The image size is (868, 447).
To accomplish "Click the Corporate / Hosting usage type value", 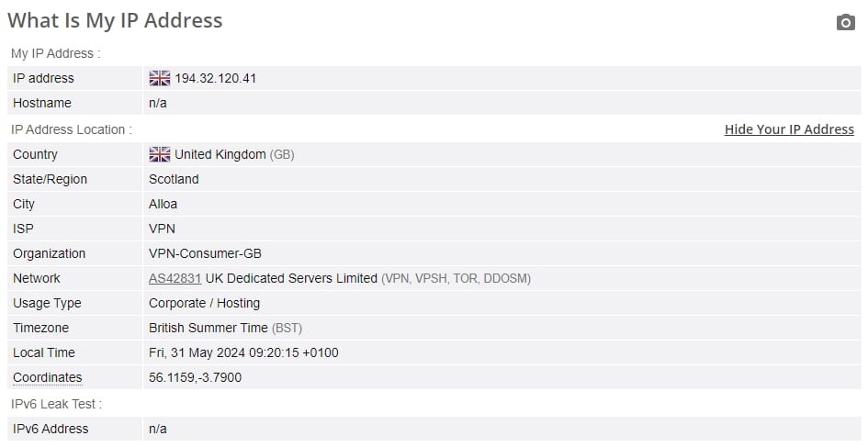I will click(x=204, y=303).
